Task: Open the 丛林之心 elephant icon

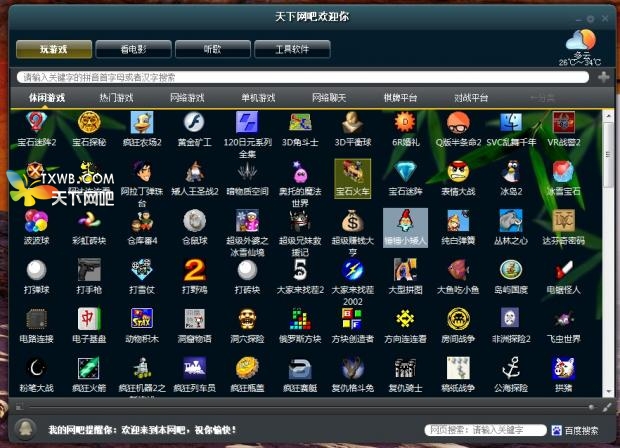Action: (x=511, y=221)
